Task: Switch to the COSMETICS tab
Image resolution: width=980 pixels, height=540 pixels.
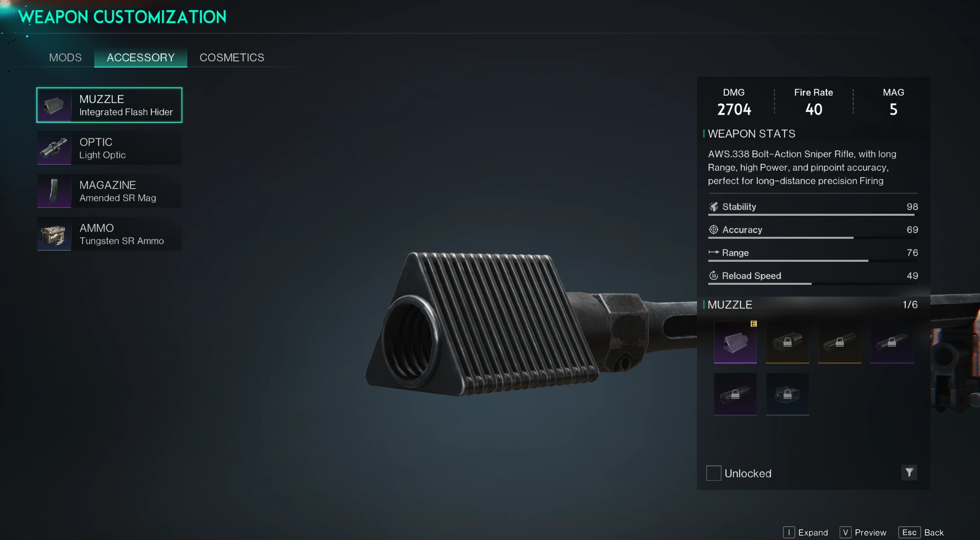Action: pyautogui.click(x=232, y=58)
